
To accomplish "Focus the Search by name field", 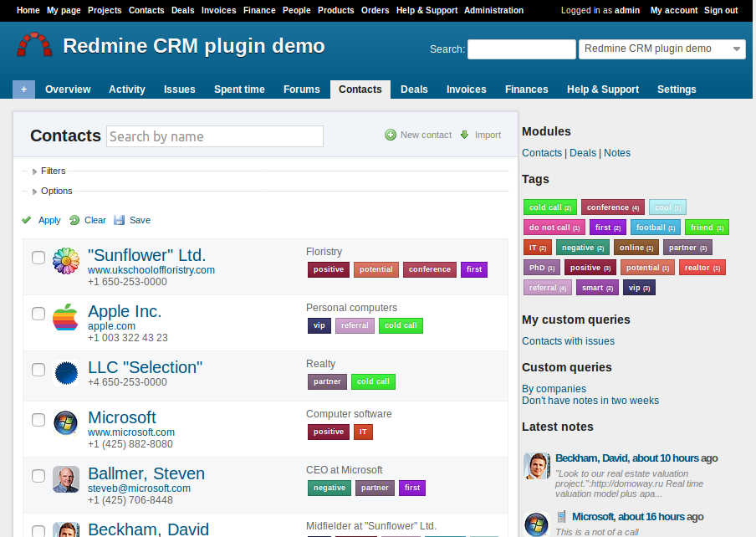I will point(215,136).
